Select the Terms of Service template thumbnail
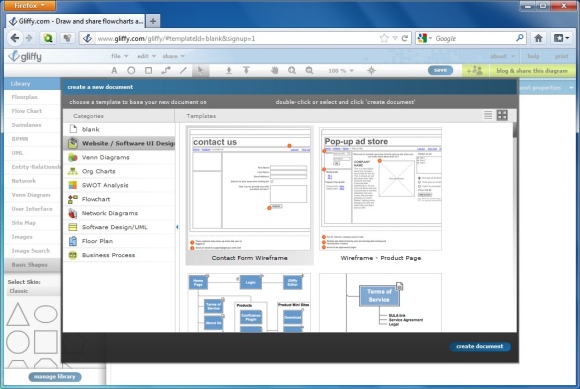The height and width of the screenshot is (389, 580). click(x=380, y=302)
